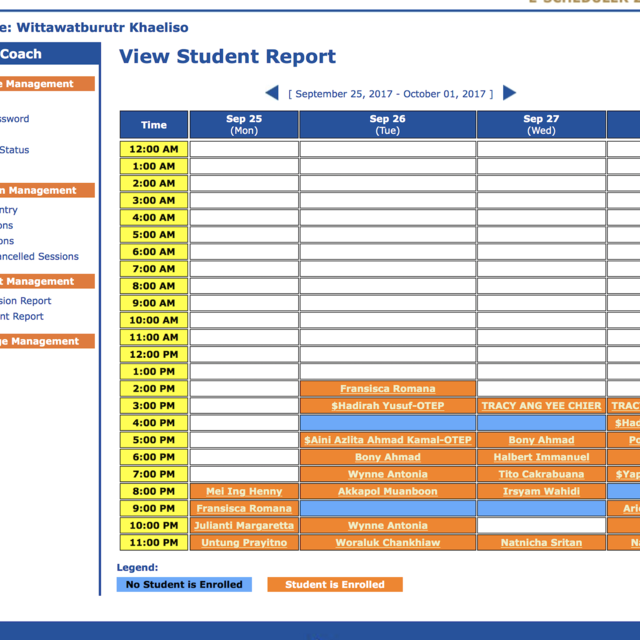Open Bony Ahmad session on Sep 27

[541, 440]
